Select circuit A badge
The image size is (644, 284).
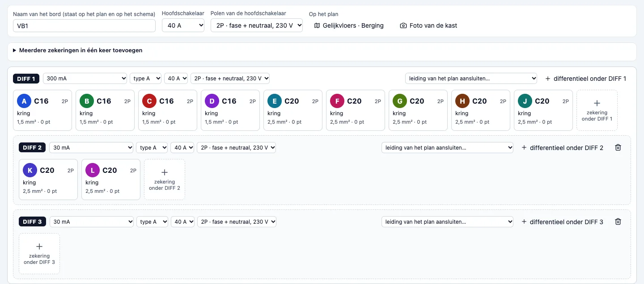[24, 101]
